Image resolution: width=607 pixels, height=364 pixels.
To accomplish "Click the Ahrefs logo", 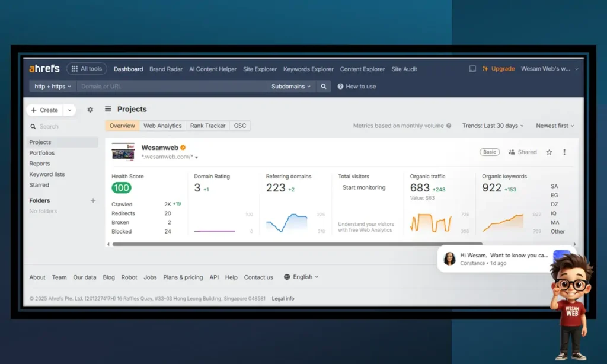I will click(x=44, y=69).
